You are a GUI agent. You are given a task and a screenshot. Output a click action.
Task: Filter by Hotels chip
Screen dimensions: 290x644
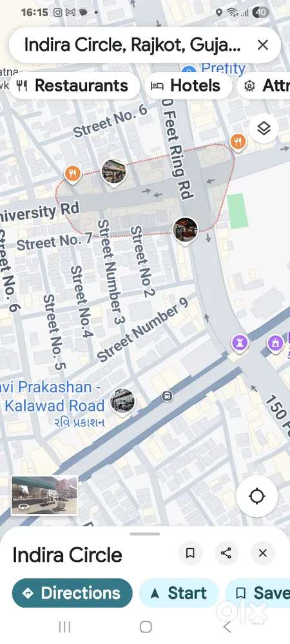[188, 86]
